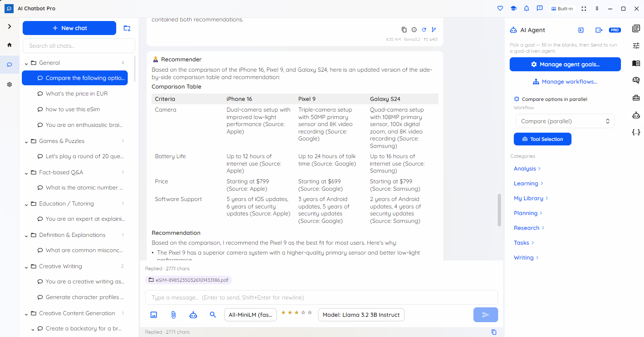The image size is (644, 337).
Task: Open Model: Llama 3.2 3B Instruct selector
Action: [x=361, y=315]
